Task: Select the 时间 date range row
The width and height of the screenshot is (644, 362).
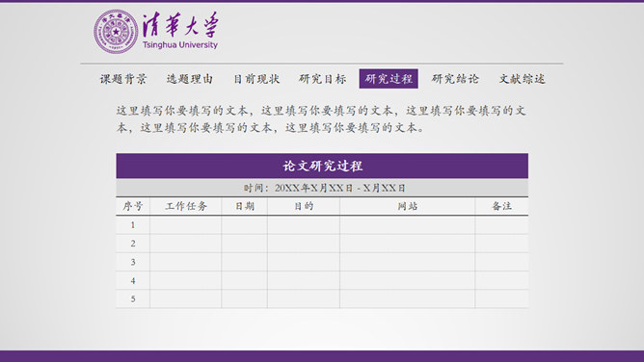Action: click(322, 188)
